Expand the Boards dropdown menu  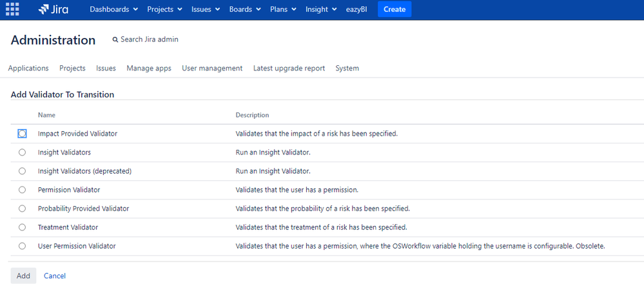tap(245, 9)
